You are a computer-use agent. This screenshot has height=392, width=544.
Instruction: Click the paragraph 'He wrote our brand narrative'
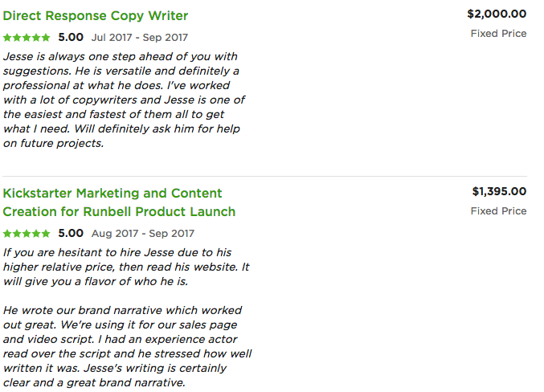(127, 346)
